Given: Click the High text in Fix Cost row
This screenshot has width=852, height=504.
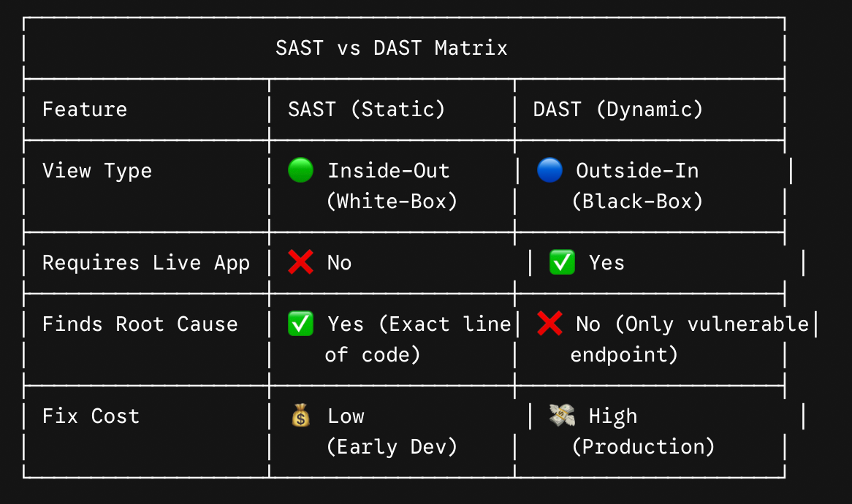Looking at the screenshot, I should point(613,416).
